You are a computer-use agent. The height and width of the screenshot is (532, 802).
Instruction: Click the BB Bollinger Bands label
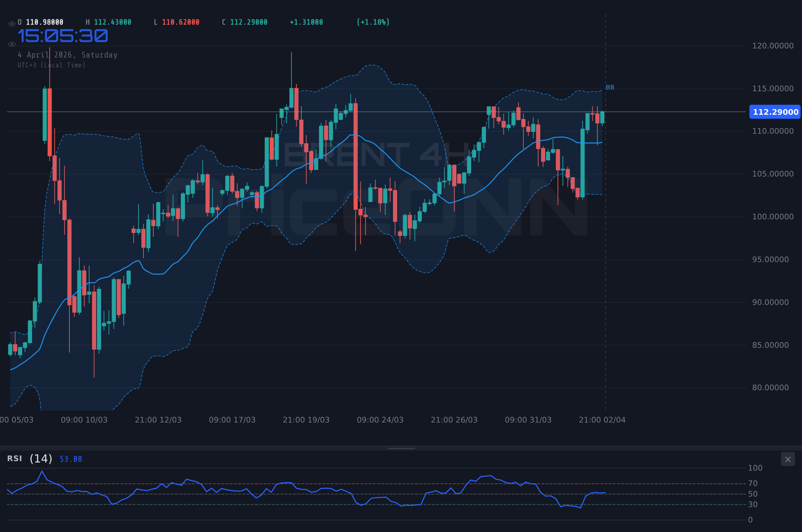610,87
